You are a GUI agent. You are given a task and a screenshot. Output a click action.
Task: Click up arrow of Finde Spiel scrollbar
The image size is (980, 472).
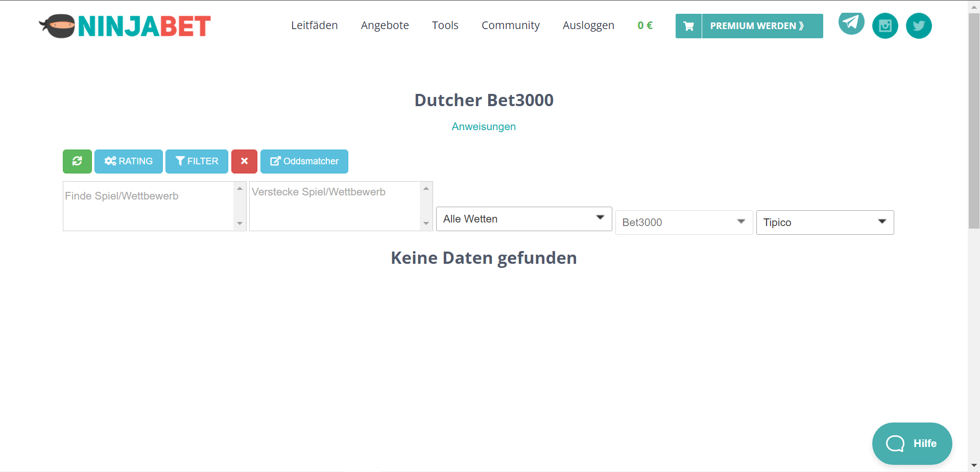click(x=240, y=188)
